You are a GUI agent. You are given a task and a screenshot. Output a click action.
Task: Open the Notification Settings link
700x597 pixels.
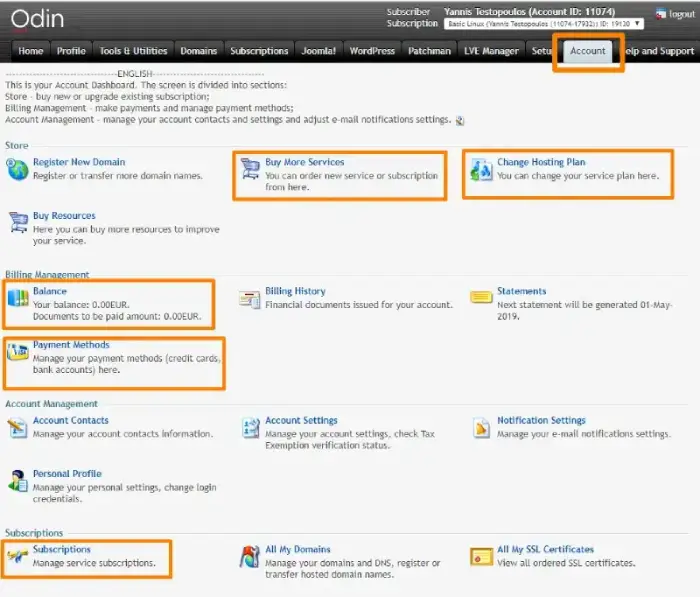point(542,420)
